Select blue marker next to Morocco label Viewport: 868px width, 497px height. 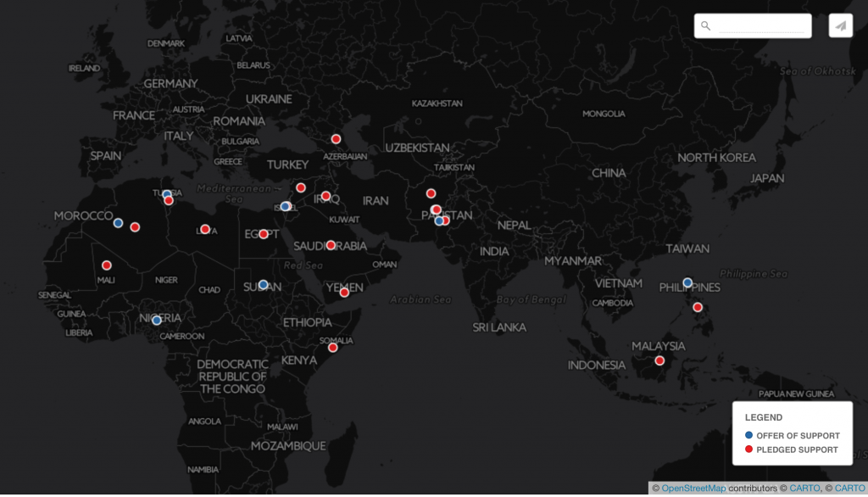[x=118, y=223]
